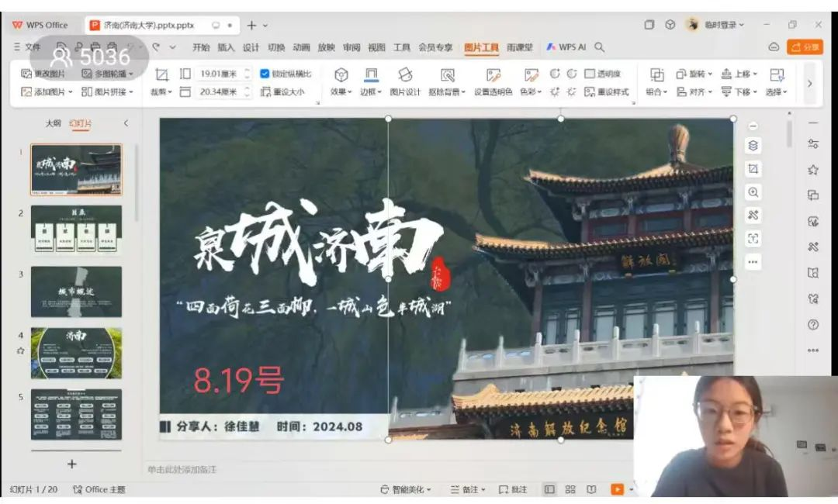Select the 抠除背景 remove background tool
The width and height of the screenshot is (838, 504).
(447, 74)
